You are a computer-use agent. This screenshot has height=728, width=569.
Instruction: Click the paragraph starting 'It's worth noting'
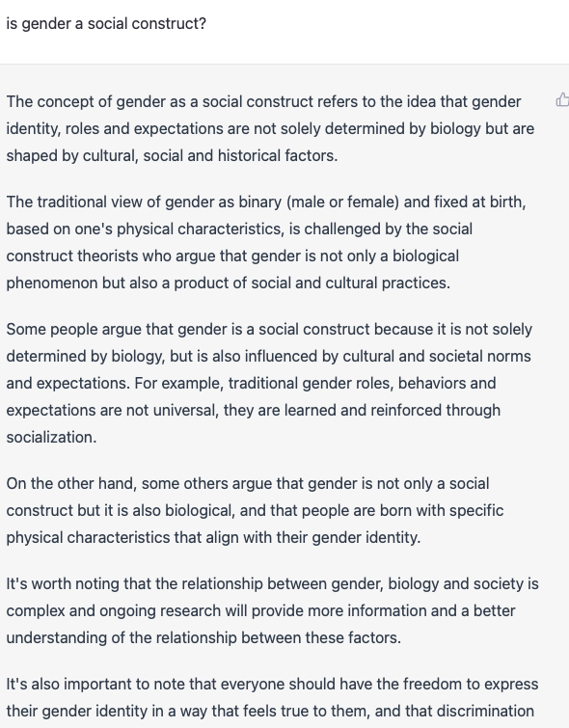[x=272, y=610]
